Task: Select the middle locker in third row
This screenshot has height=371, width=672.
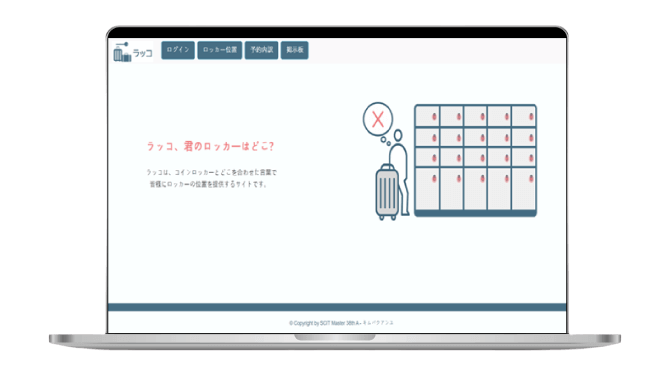Action: [476, 158]
